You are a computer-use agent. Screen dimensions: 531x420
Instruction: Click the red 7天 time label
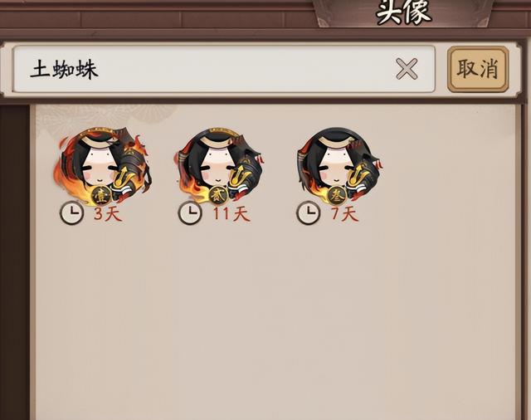coord(344,213)
